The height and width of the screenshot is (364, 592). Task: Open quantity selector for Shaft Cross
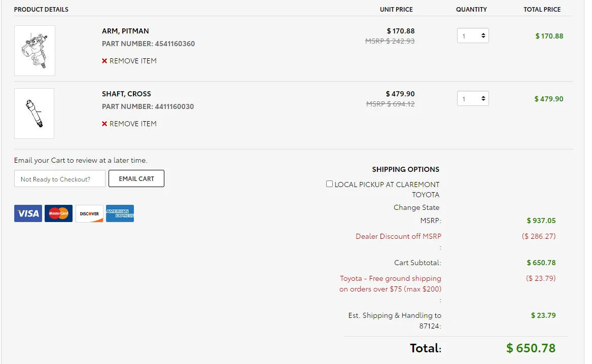pos(473,98)
